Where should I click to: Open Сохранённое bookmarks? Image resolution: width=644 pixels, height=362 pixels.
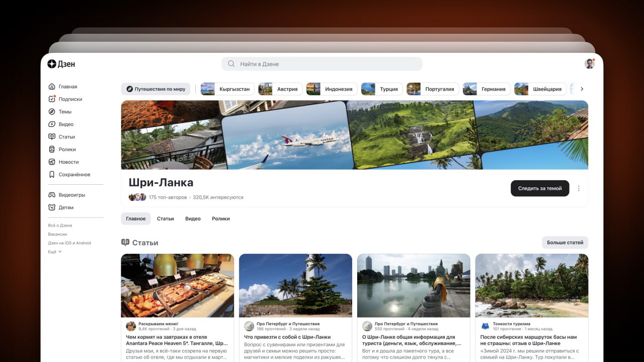(x=74, y=175)
